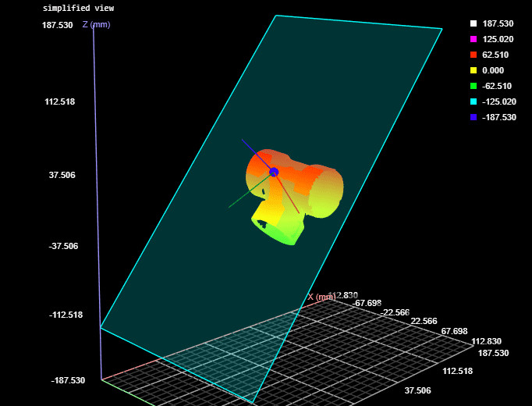
Task: Click the Z axis value 37.506
Action: (62, 175)
